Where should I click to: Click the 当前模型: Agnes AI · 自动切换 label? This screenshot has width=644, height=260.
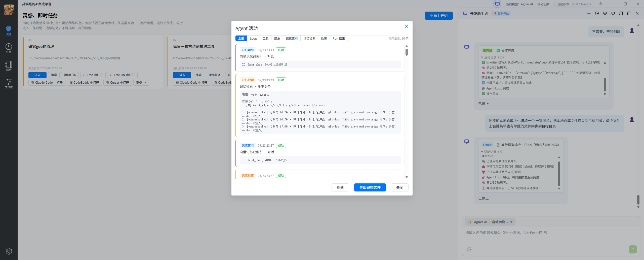click(528, 4)
